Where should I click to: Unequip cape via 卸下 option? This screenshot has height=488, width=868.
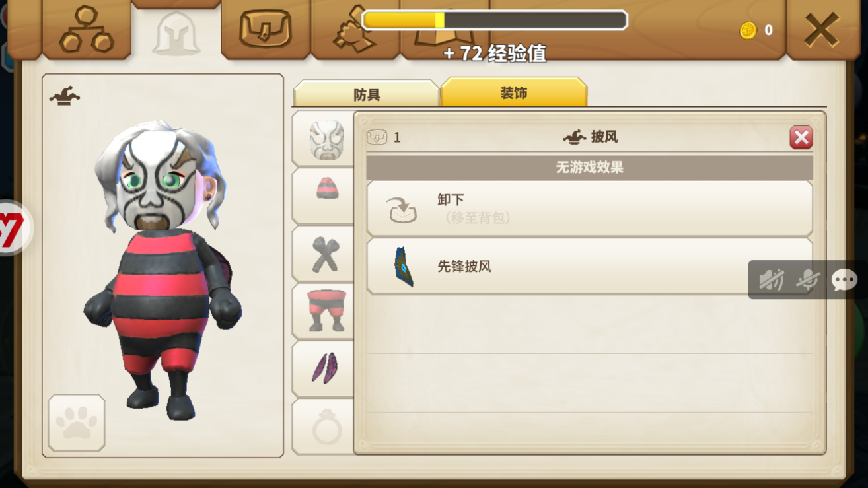[x=590, y=209]
